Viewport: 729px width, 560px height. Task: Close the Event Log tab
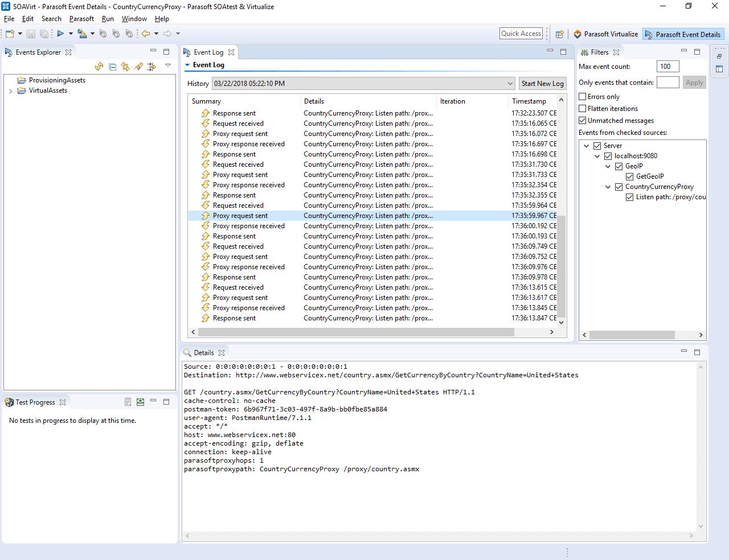[x=231, y=52]
